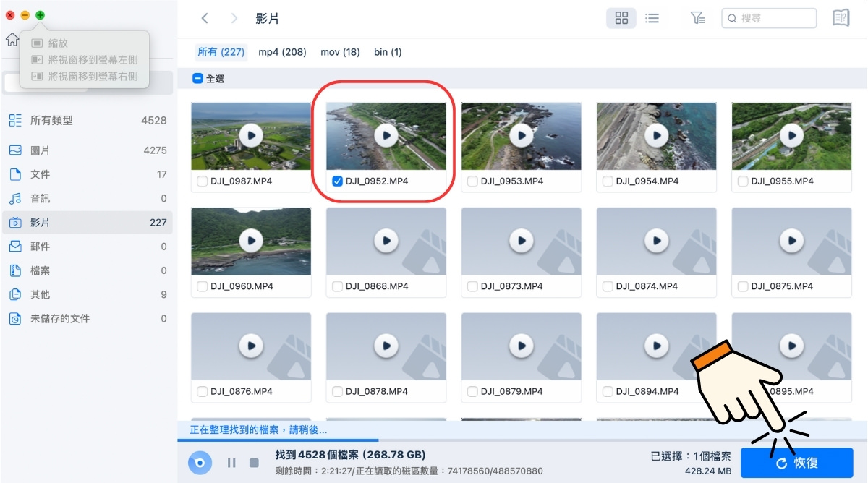This screenshot has height=483, width=868.
Task: Click the scan progress bar
Action: coord(522,440)
